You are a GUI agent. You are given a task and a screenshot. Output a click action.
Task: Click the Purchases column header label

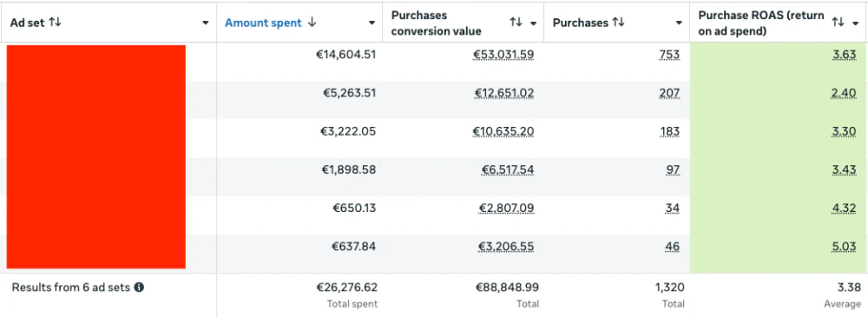coord(581,23)
